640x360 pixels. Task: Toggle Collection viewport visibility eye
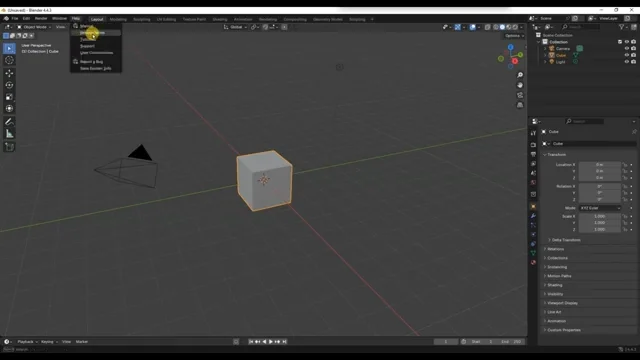[627, 42]
